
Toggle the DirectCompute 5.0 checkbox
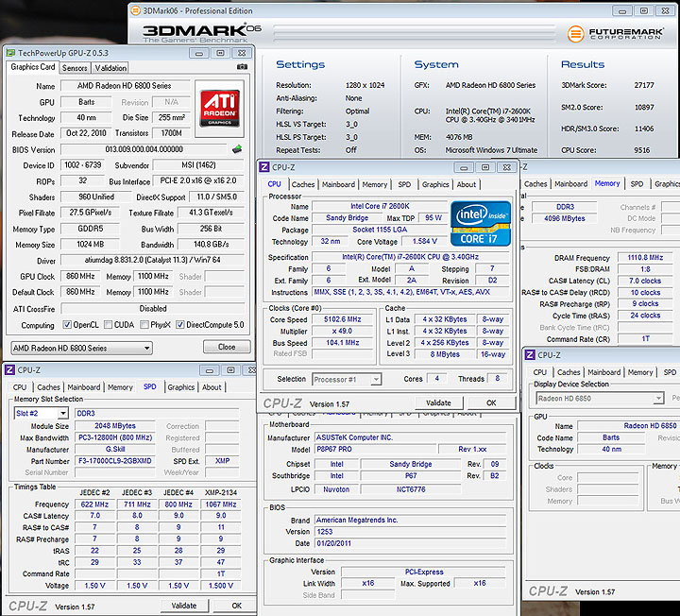tap(180, 324)
